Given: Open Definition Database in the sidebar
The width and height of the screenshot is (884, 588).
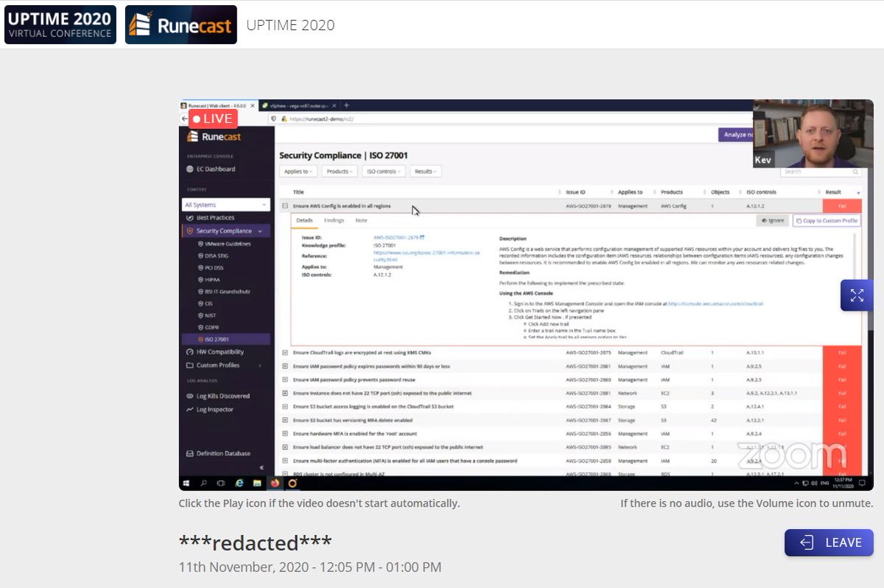Looking at the screenshot, I should 218,453.
